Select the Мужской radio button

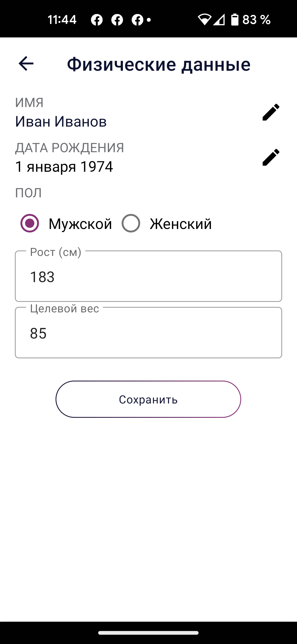tap(30, 223)
